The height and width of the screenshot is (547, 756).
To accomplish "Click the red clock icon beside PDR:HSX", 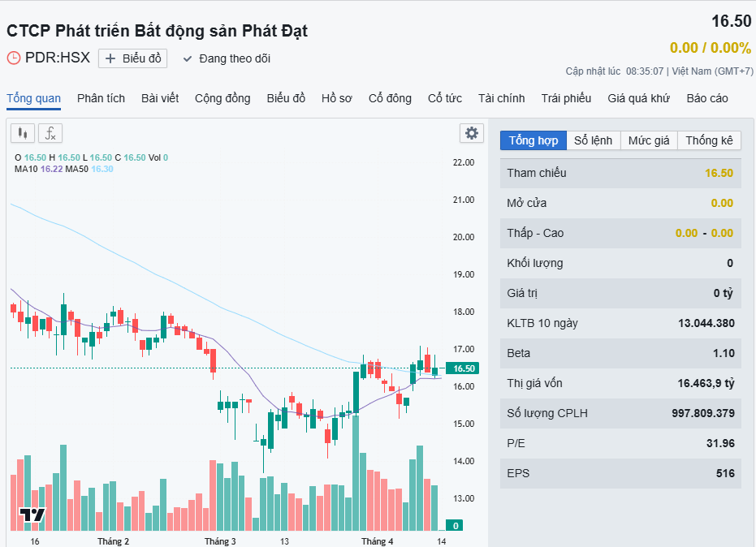I will coord(14,58).
